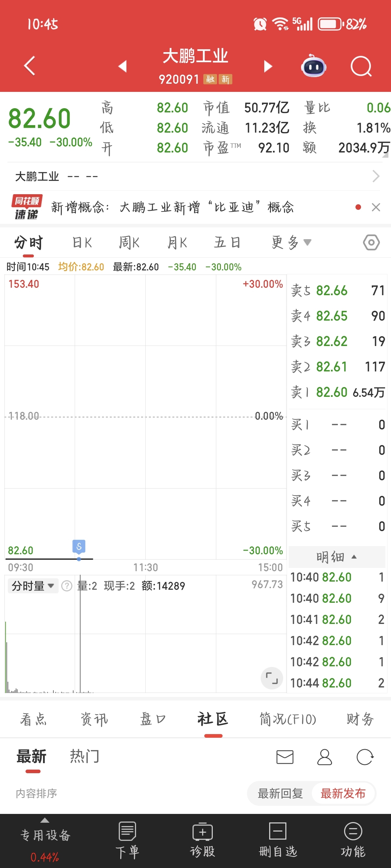Screen dimensions: 391x868
Task: Expand 大鹏工业 row with right chevron
Action: (375, 176)
